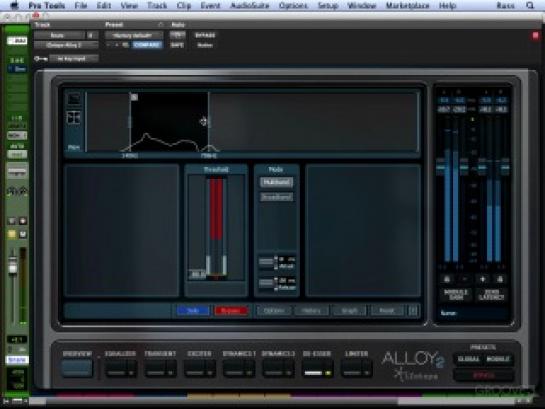Click the MODULE GAIN button
The width and height of the screenshot is (545, 409).
[x=456, y=294]
